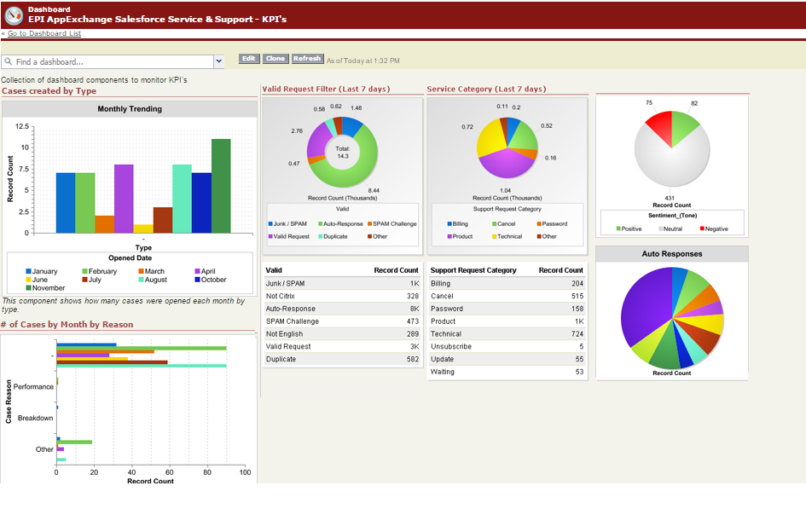This screenshot has height=532, width=806.
Task: Click the Auto Responses panel title
Action: pos(672,254)
